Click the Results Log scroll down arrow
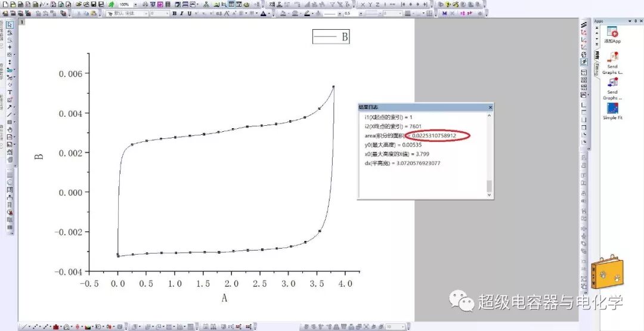Image resolution: width=644 pixels, height=331 pixels. point(489,194)
